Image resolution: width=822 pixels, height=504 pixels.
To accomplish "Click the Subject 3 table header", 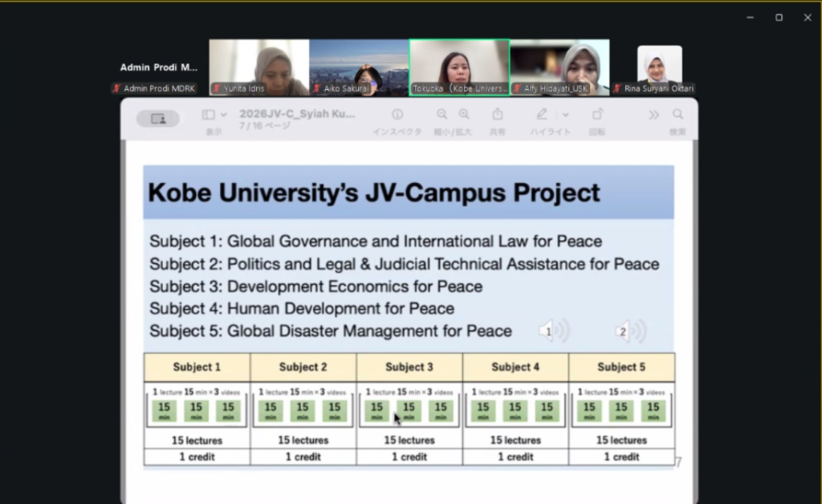I will pos(409,367).
